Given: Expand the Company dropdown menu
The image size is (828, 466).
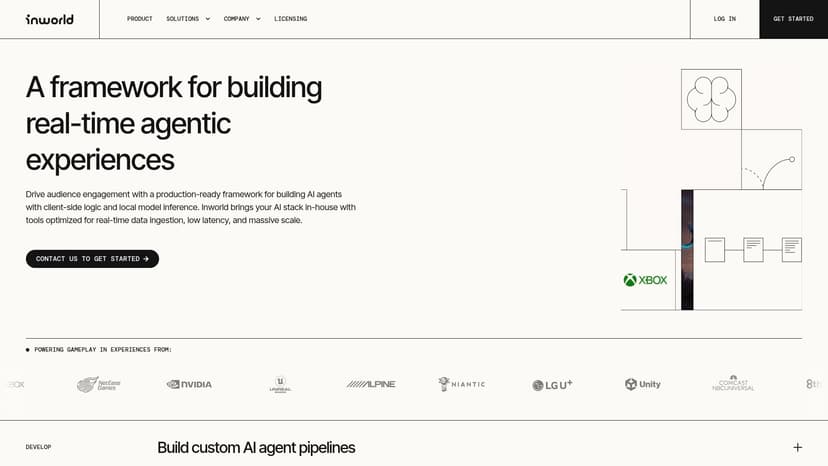Looking at the screenshot, I should pyautogui.click(x=242, y=19).
